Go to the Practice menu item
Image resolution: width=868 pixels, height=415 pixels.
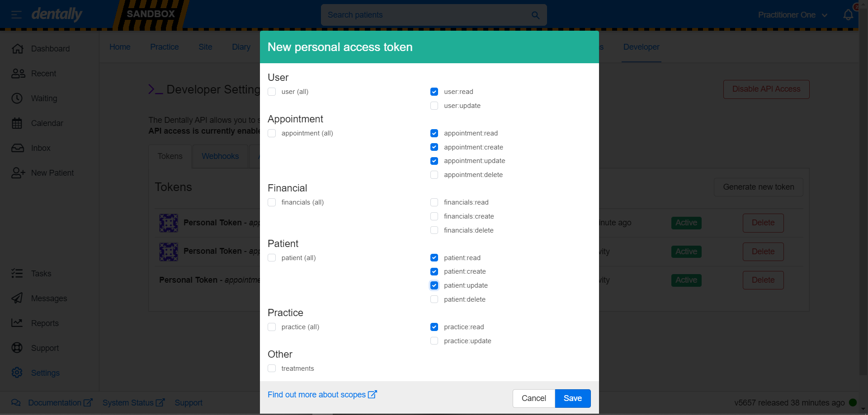click(165, 47)
